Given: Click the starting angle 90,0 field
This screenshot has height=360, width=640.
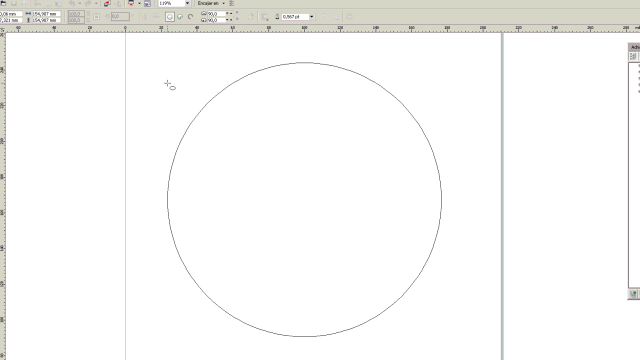Looking at the screenshot, I should click(216, 14).
